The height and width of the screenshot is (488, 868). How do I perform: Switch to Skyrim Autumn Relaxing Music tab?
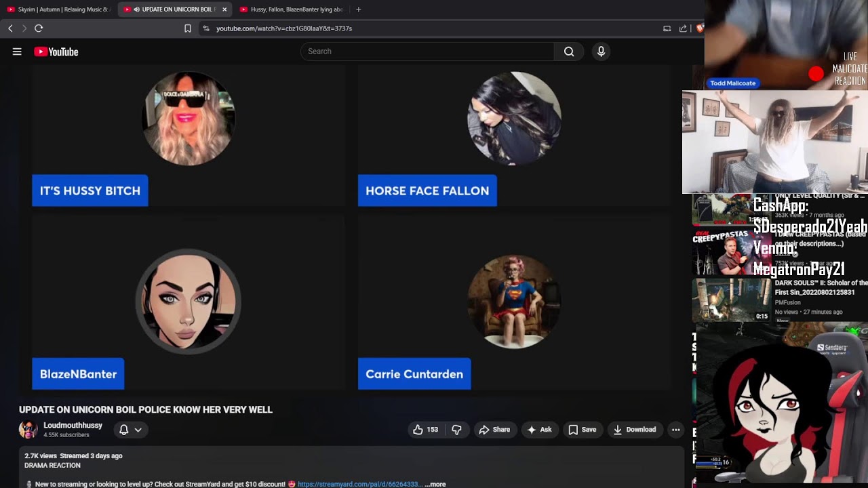pos(58,9)
